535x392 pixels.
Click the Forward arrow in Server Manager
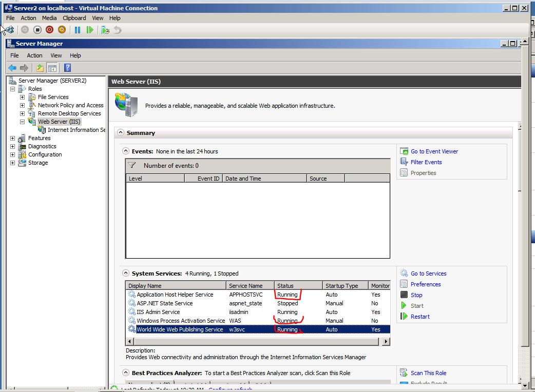click(x=24, y=68)
